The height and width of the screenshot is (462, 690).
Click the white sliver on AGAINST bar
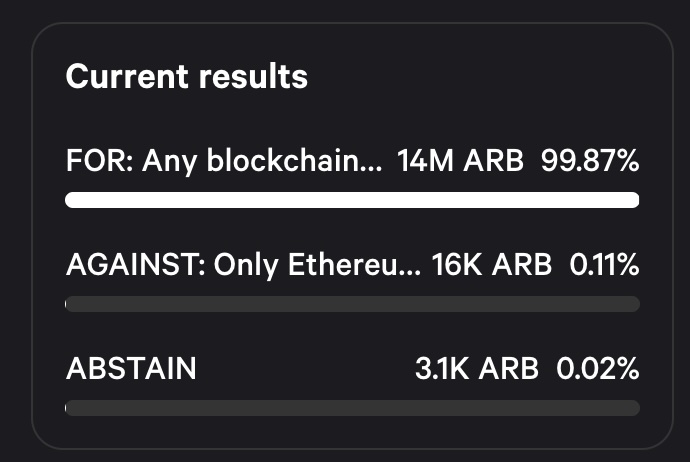tap(66, 304)
